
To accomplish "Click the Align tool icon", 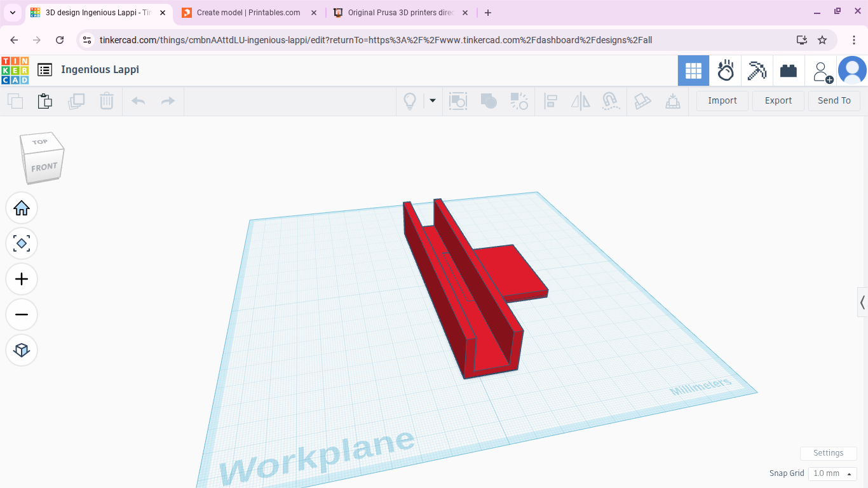I will 550,101.
